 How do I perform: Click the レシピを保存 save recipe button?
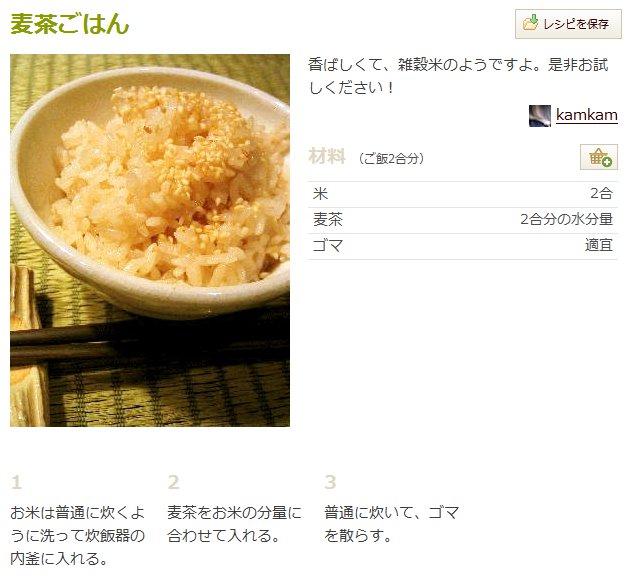coord(568,24)
